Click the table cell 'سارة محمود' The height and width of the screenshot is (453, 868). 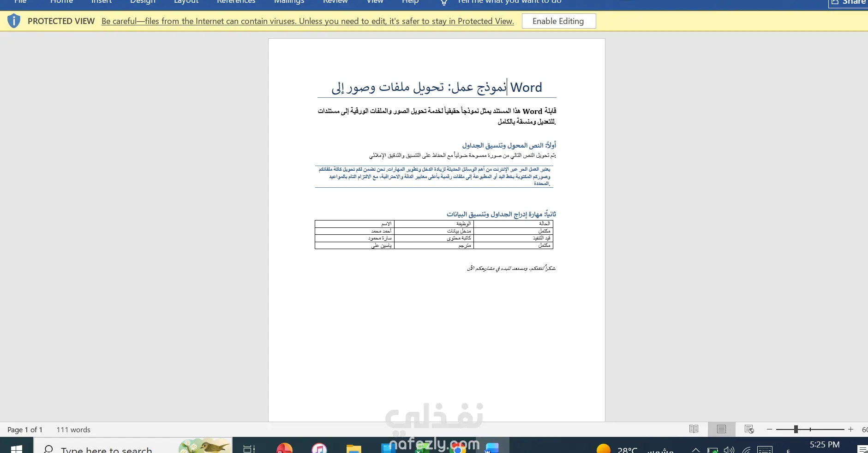354,238
